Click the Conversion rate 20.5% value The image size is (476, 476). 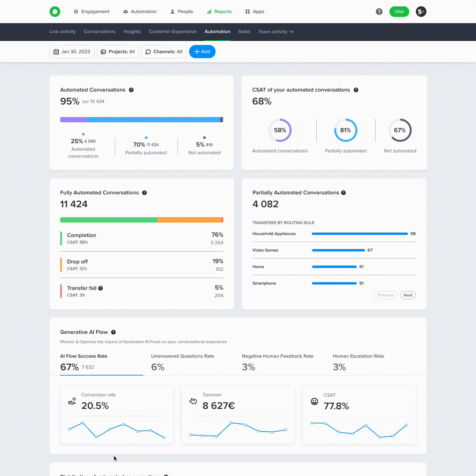(x=95, y=406)
